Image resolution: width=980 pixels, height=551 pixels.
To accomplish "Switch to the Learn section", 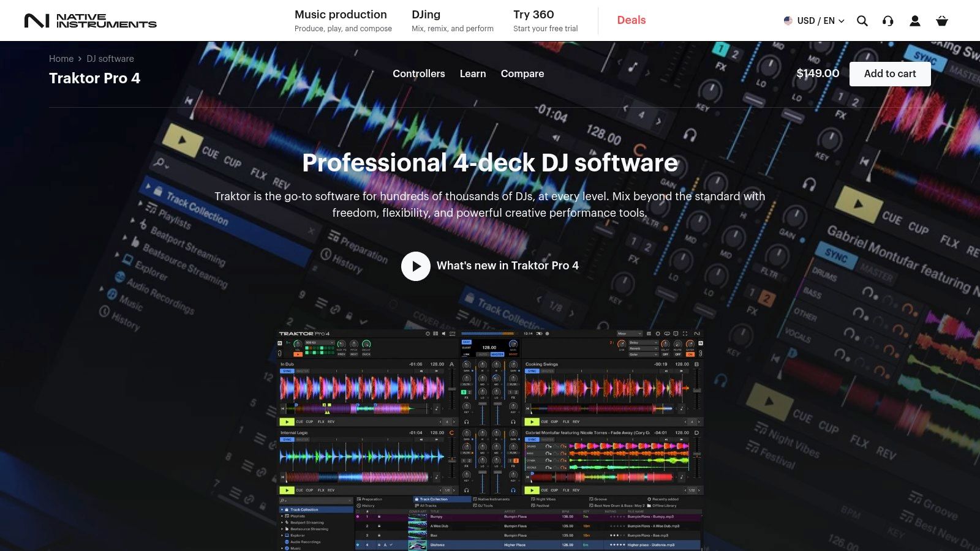I will (473, 73).
